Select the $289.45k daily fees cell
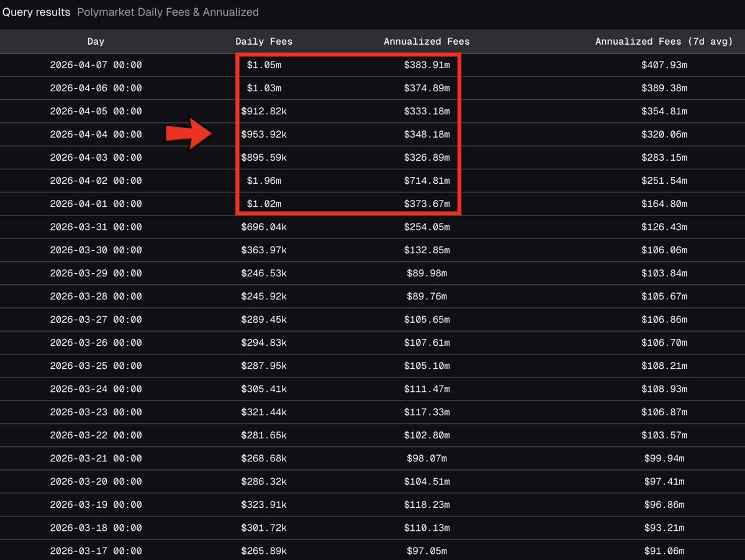Image resolution: width=745 pixels, height=560 pixels. (x=264, y=320)
